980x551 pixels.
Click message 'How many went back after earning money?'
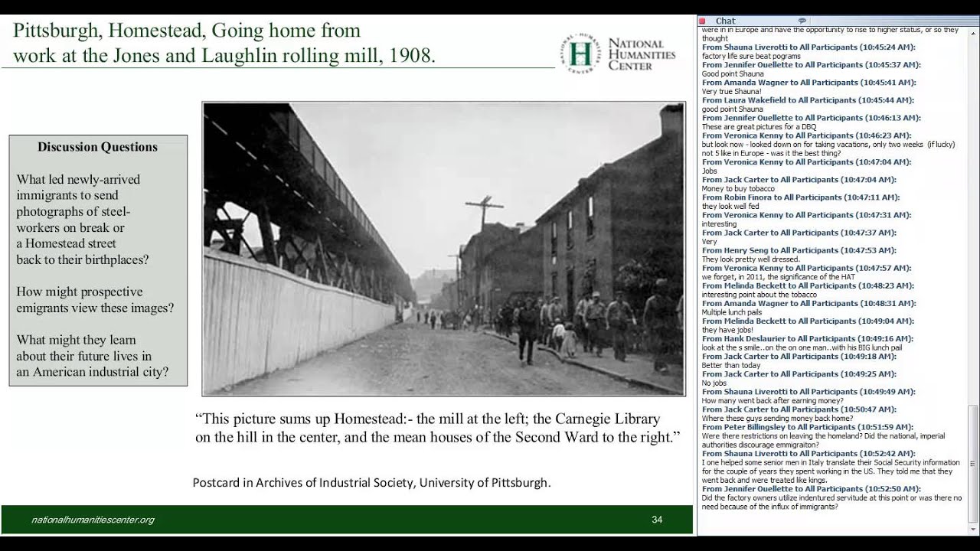coord(773,399)
